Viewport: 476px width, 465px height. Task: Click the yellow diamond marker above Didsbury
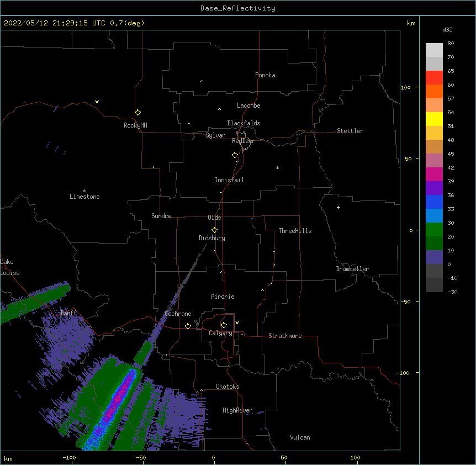point(214,230)
